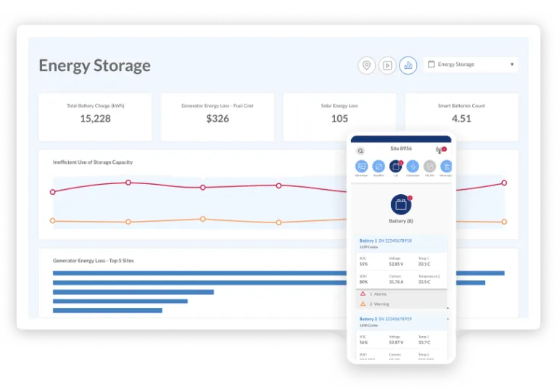This screenshot has height=392, width=557.
Task: Open Battery 2 SN 12345678919 link
Action: coord(385,319)
